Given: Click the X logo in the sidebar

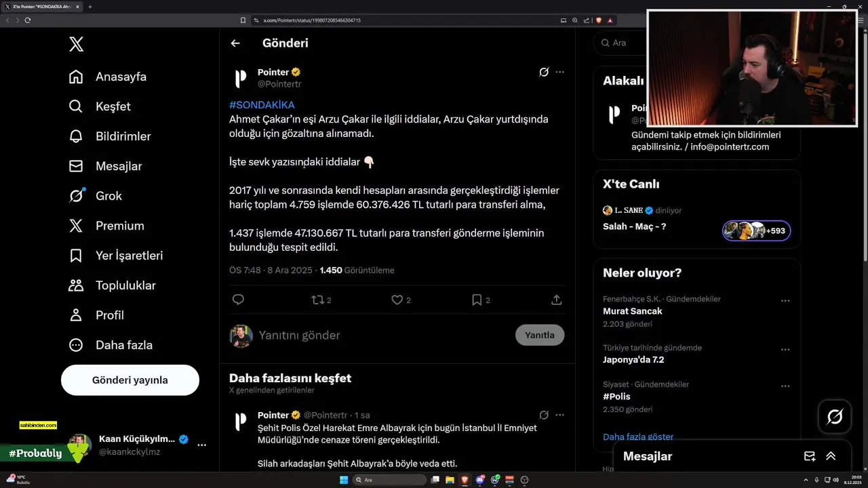Looking at the screenshot, I should tap(77, 45).
